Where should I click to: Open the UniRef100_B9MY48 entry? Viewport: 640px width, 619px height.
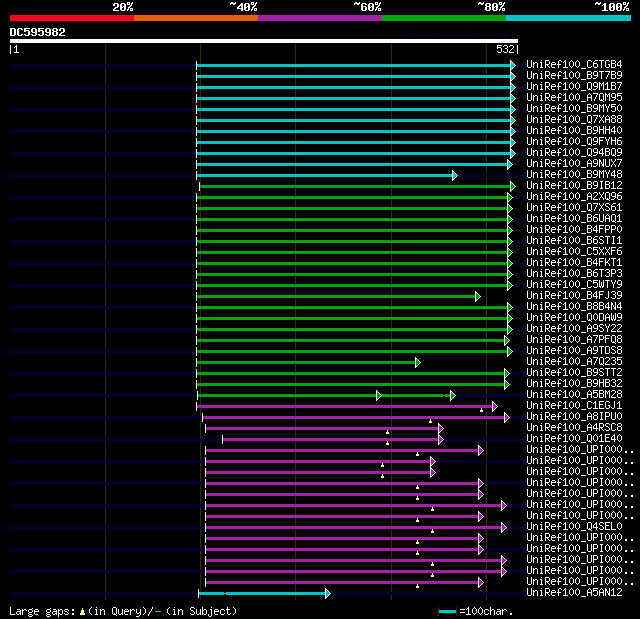pos(574,175)
